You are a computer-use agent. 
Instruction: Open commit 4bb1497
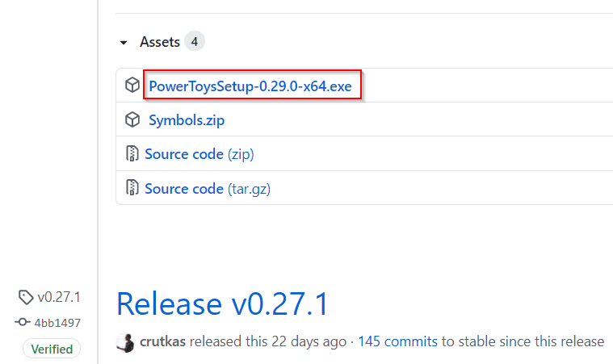tap(57, 323)
